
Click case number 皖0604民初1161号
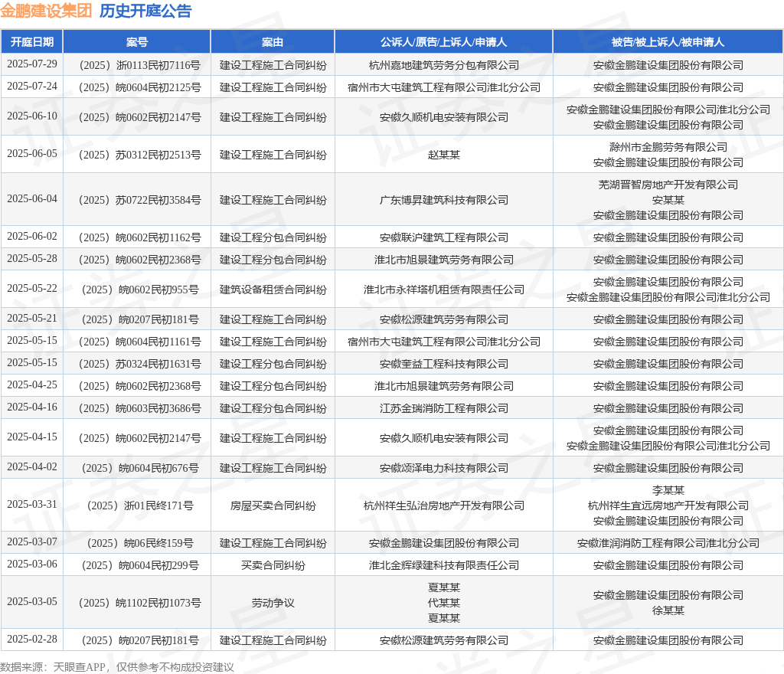click(140, 342)
